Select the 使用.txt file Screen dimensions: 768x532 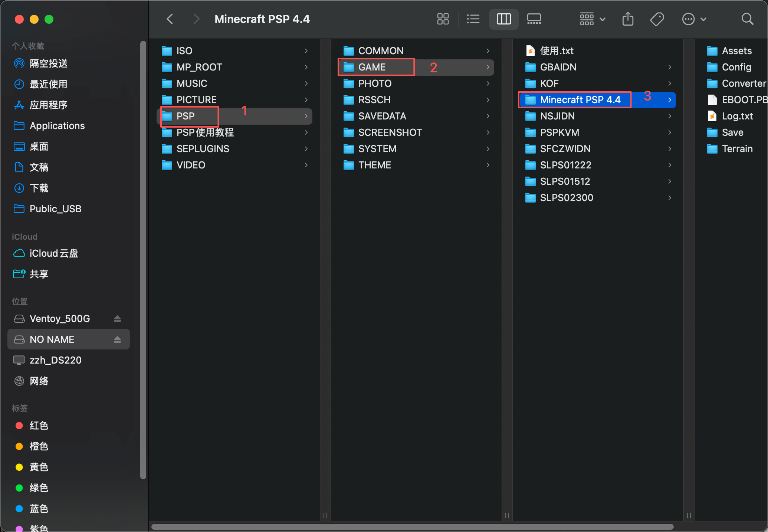click(556, 51)
